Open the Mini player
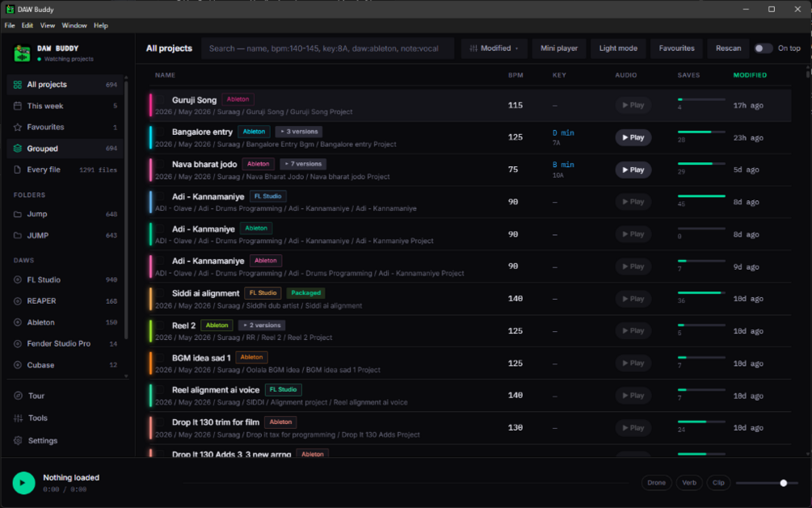812x508 pixels. (x=559, y=48)
